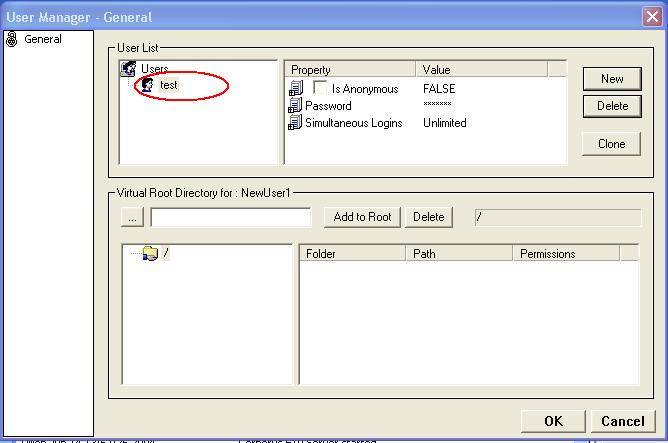Select the test user in list

168,86
